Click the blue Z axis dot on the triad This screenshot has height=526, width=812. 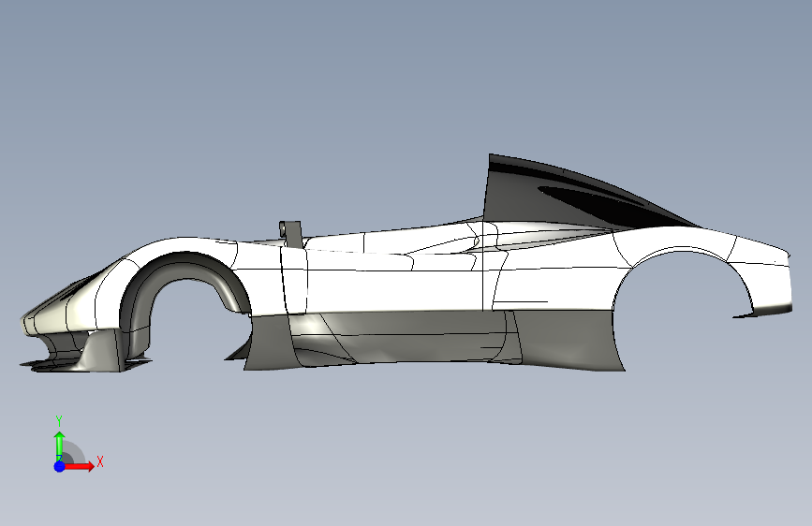(59, 466)
